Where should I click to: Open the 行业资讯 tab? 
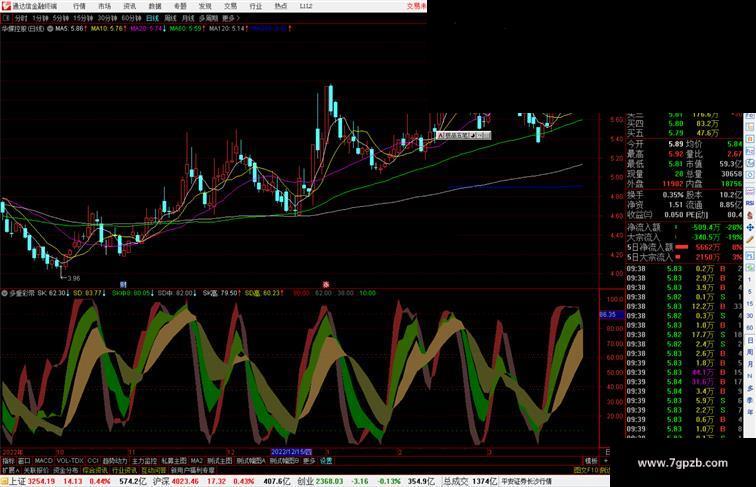pos(124,470)
